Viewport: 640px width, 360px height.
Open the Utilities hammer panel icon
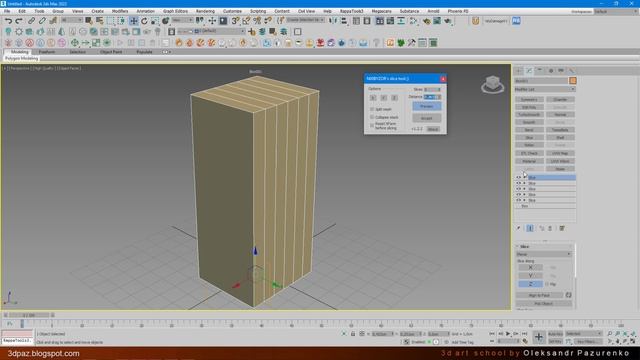571,71
